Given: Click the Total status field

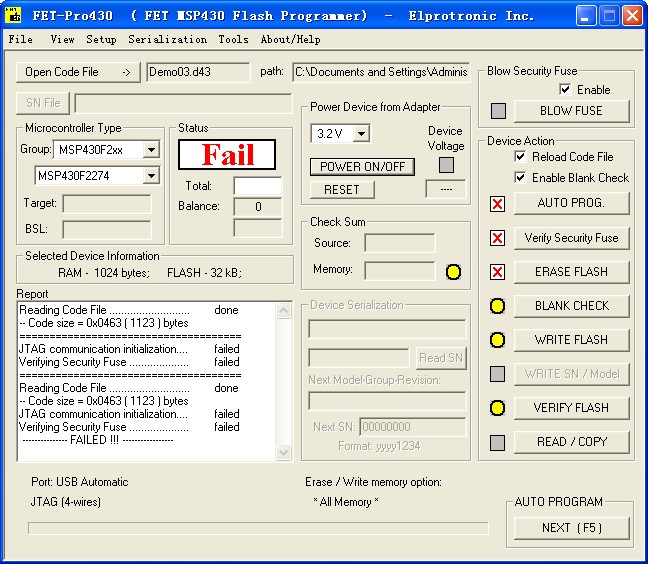Looking at the screenshot, I should [258, 186].
